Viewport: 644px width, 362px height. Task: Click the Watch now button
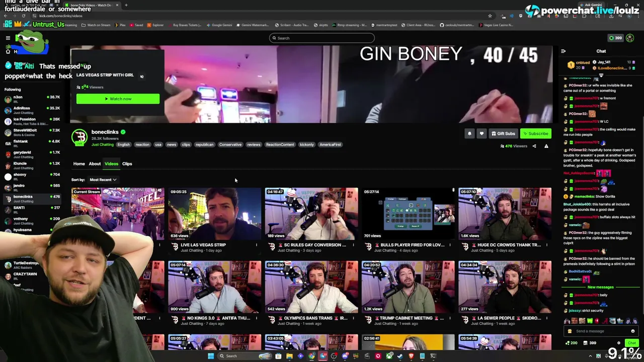coord(118,99)
